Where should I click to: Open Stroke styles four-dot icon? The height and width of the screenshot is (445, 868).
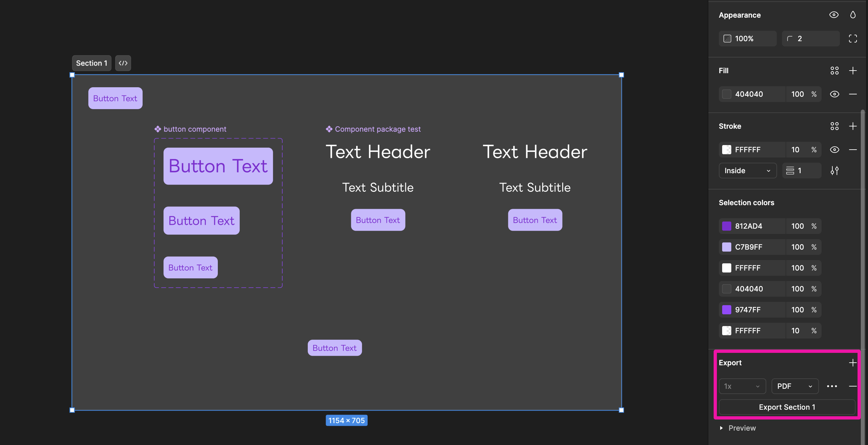pos(834,126)
